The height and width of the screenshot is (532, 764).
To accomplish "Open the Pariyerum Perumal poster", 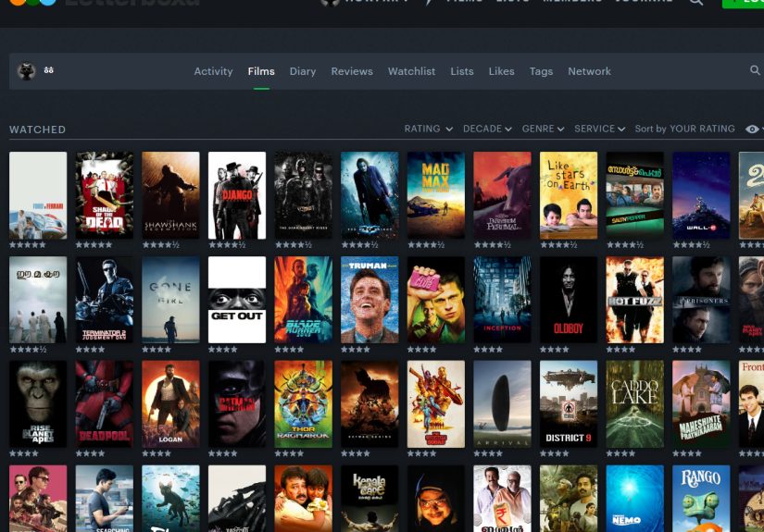I will 502,195.
